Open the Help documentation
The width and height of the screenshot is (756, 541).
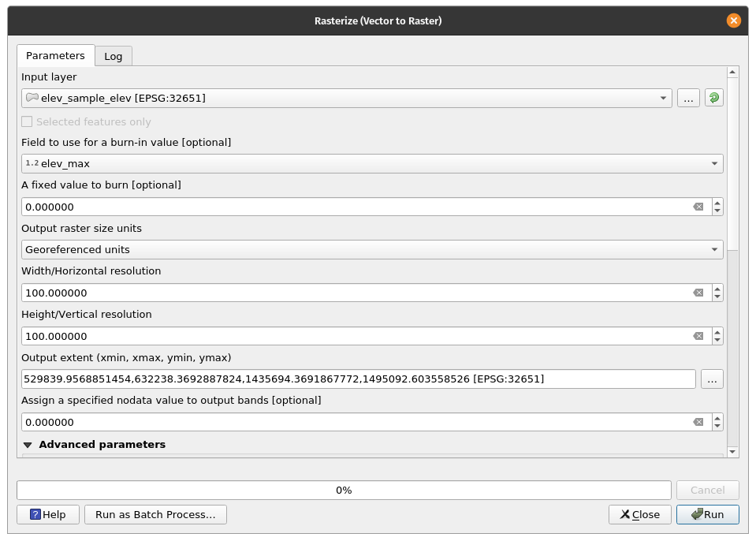click(x=47, y=514)
